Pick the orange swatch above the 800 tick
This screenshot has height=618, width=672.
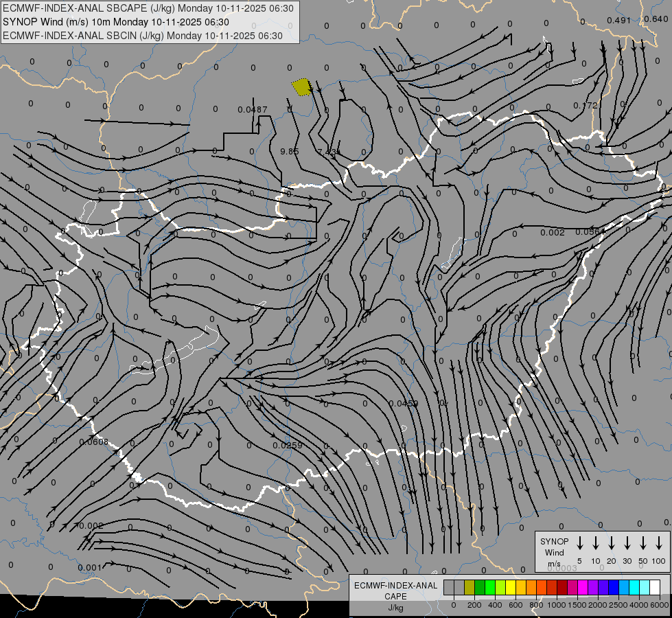pyautogui.click(x=532, y=587)
